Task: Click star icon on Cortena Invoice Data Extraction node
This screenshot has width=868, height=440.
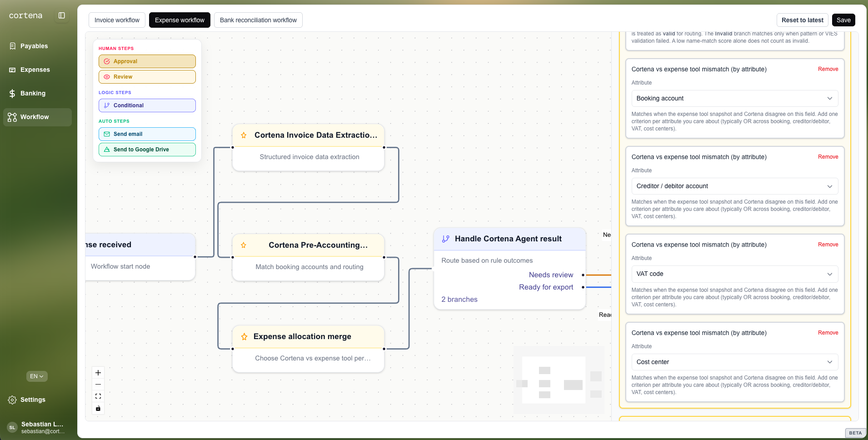Action: [244, 135]
